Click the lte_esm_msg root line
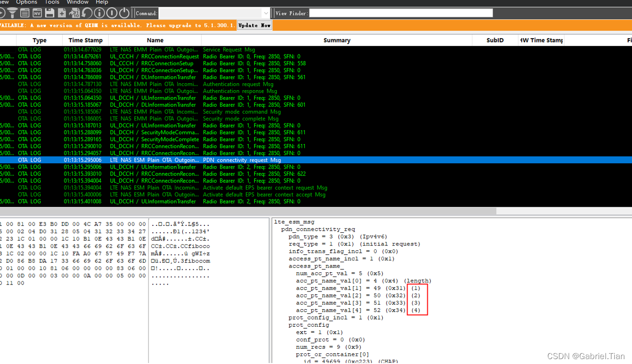Image resolution: width=632 pixels, height=364 pixels. point(294,222)
